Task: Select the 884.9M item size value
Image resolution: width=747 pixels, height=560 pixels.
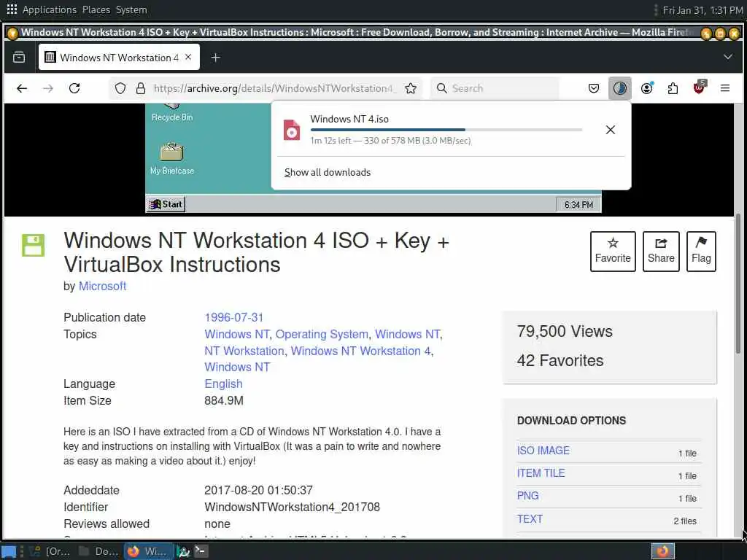Action: coord(224,400)
